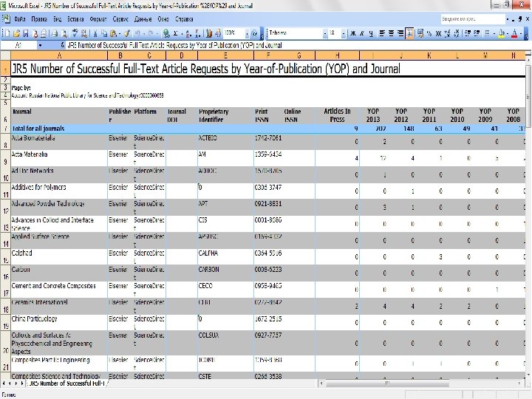Select the Acta Materialia journal cell

click(x=59, y=158)
